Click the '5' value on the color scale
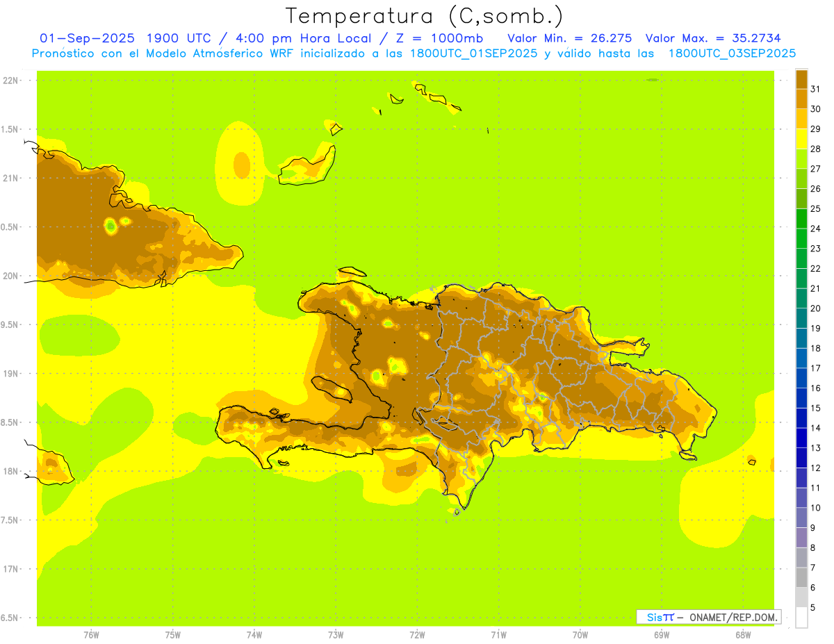The width and height of the screenshot is (834, 644). pyautogui.click(x=813, y=607)
